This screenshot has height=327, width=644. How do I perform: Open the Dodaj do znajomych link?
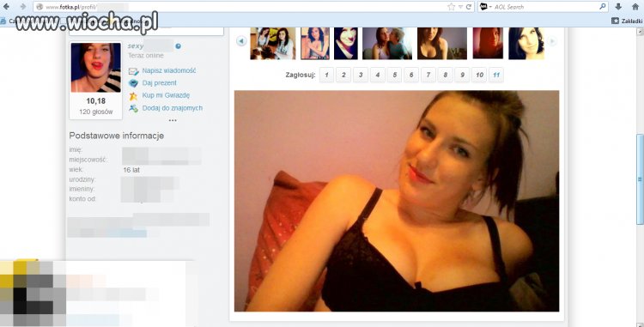[x=172, y=108]
